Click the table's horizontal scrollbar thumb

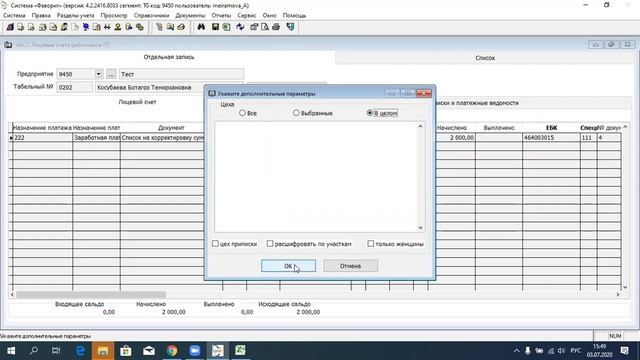(91, 294)
